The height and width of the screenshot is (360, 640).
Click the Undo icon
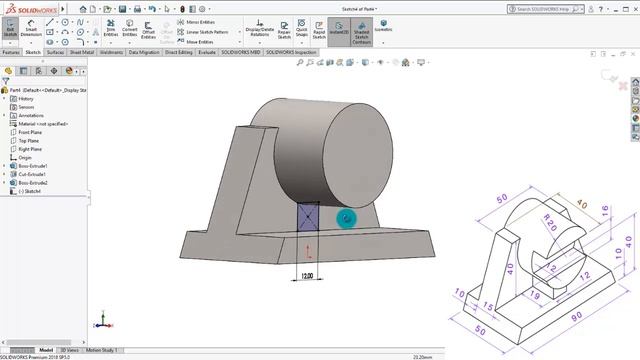point(152,9)
